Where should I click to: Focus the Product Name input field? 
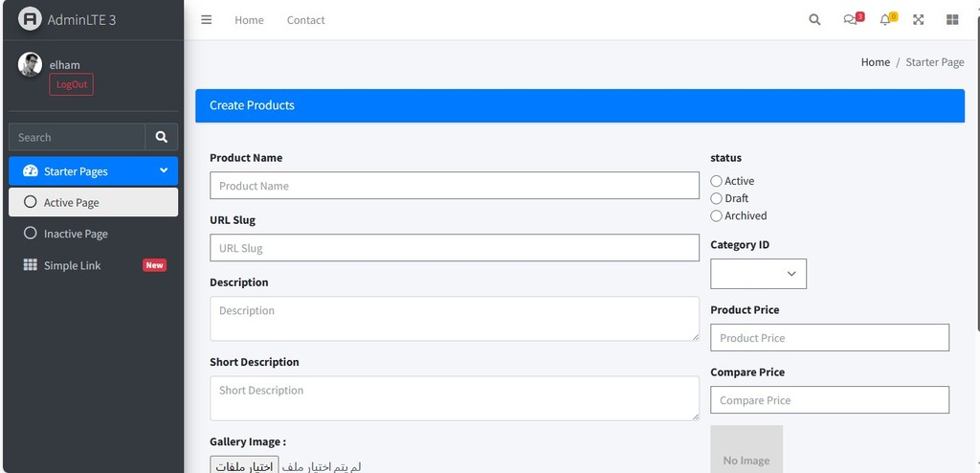click(x=455, y=186)
